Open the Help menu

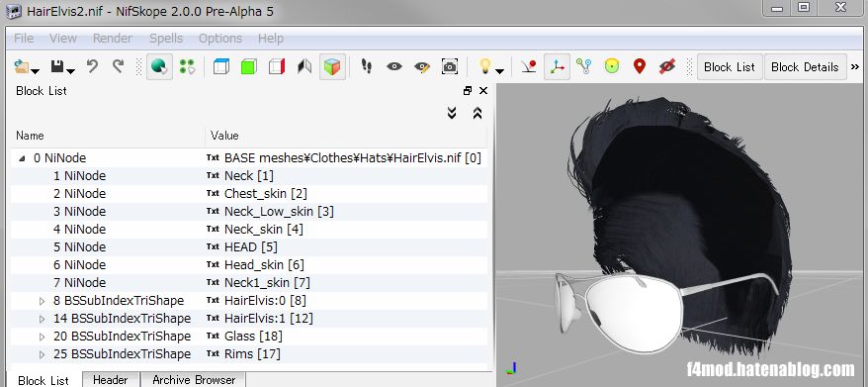point(271,39)
